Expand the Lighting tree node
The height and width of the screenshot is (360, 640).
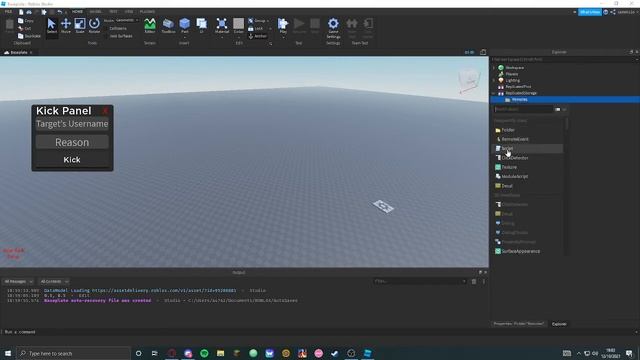tap(494, 80)
